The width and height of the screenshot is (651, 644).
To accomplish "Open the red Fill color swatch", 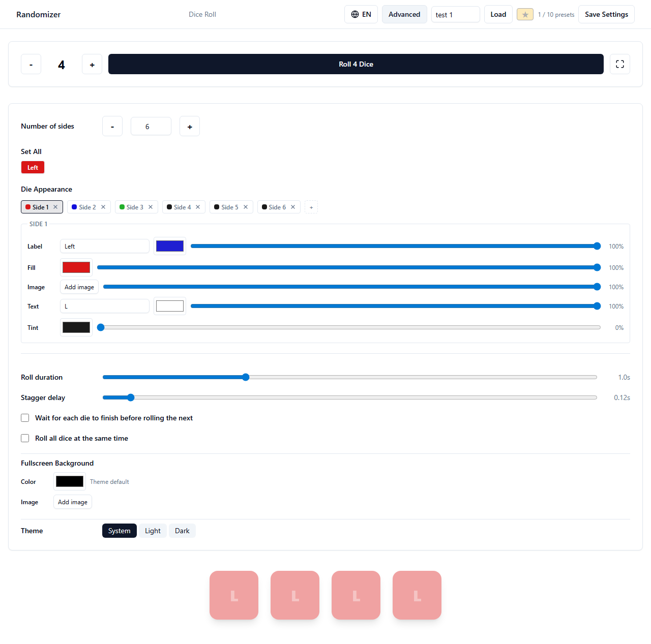I will tap(76, 267).
